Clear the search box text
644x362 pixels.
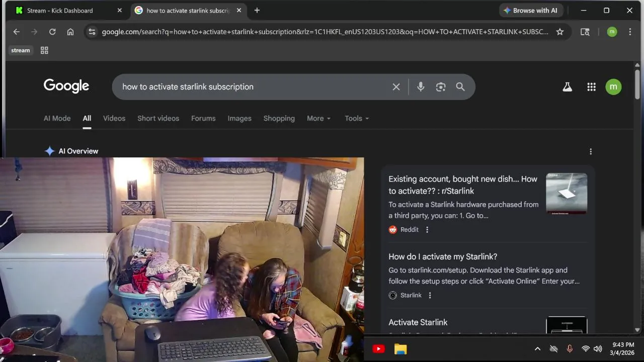point(396,87)
